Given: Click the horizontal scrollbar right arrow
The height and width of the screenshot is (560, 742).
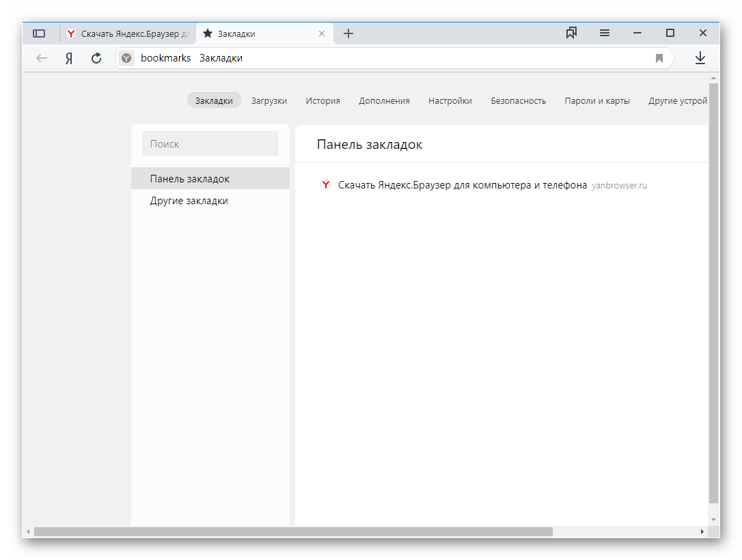Looking at the screenshot, I should point(702,531).
